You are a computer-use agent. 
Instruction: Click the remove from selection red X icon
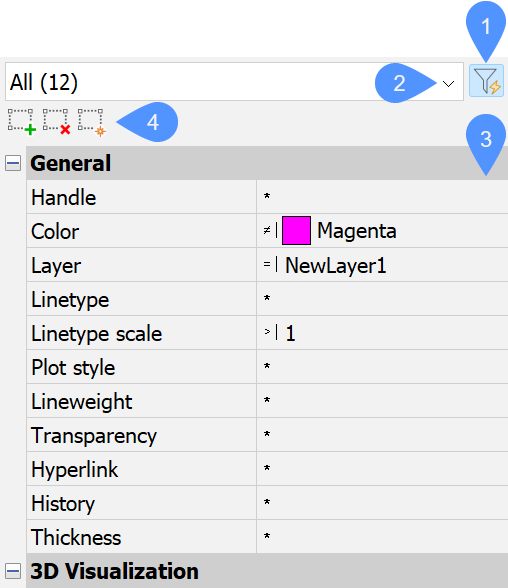click(57, 122)
